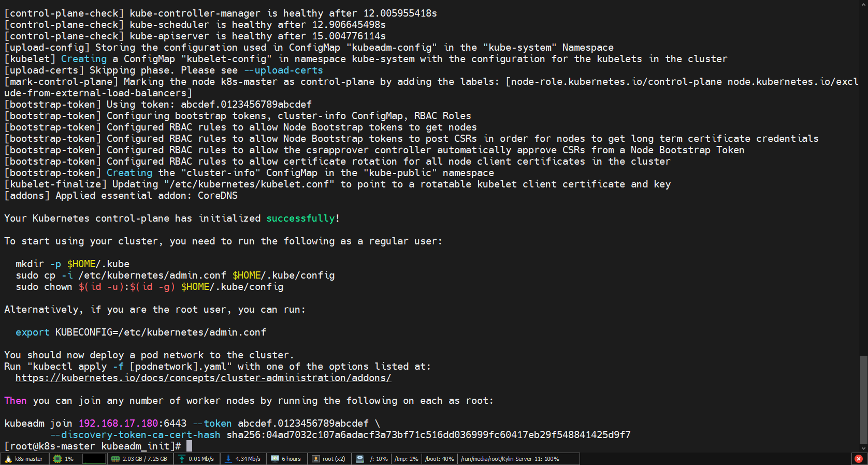Click the download speed arrow icon
The image size is (868, 465).
coord(228,459)
